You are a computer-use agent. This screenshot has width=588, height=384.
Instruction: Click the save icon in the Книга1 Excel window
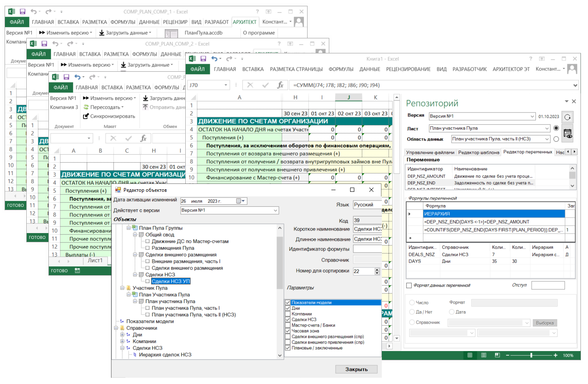coord(203,59)
